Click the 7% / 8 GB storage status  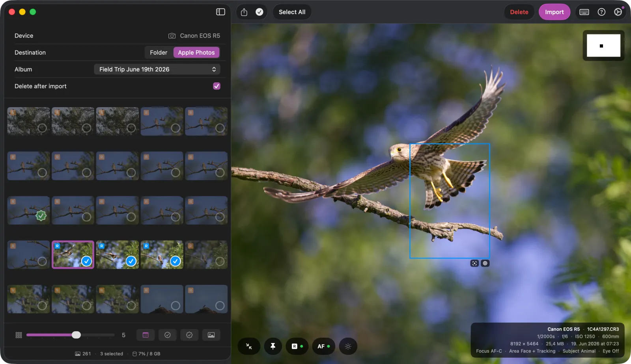(x=146, y=354)
